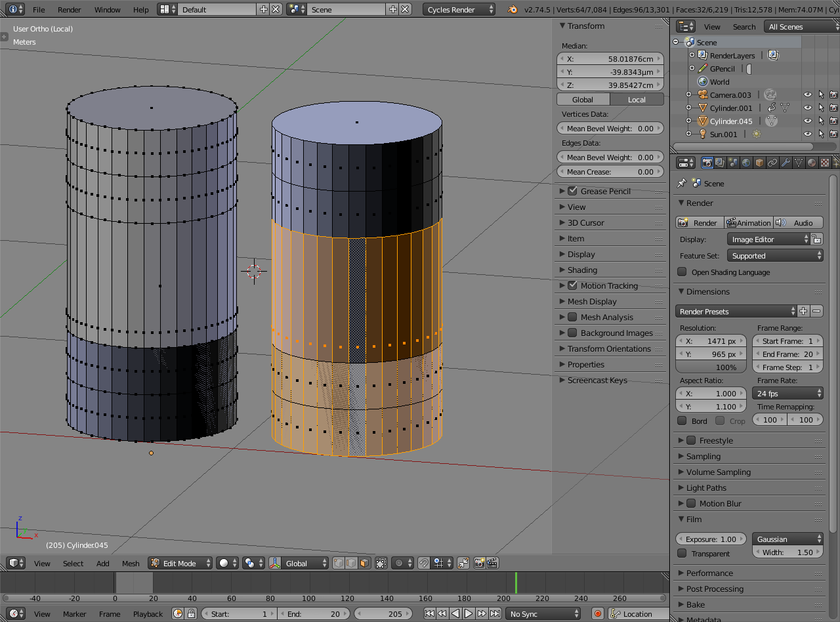This screenshot has height=622, width=840.
Task: Select face select mode icon
Action: coord(364,563)
